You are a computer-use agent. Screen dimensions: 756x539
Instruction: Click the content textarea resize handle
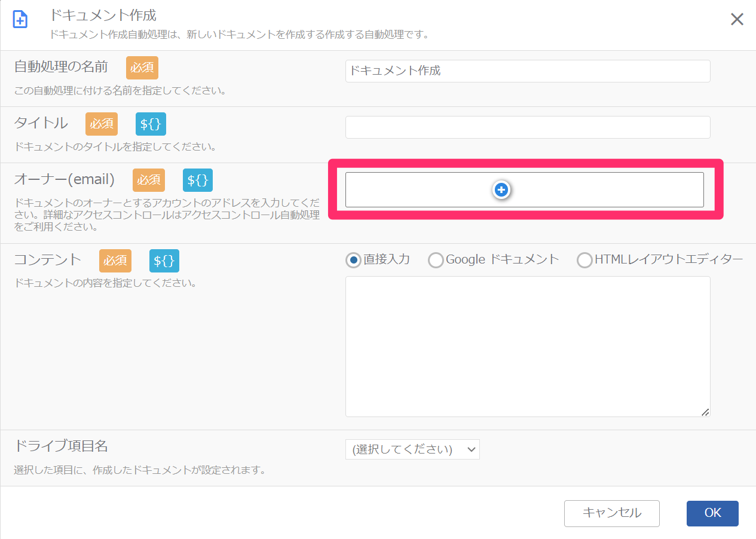705,412
